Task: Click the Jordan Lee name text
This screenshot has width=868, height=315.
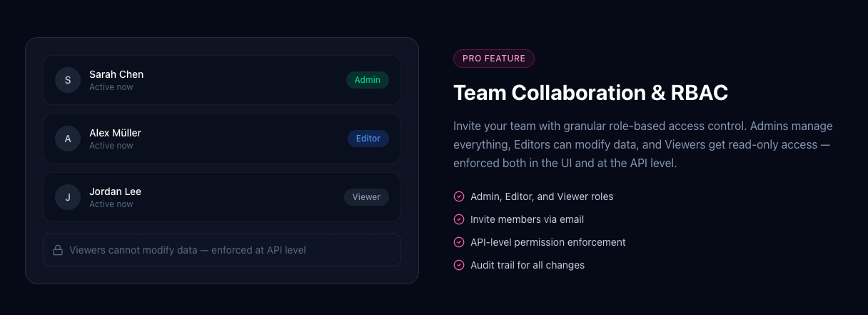Action: [x=115, y=191]
